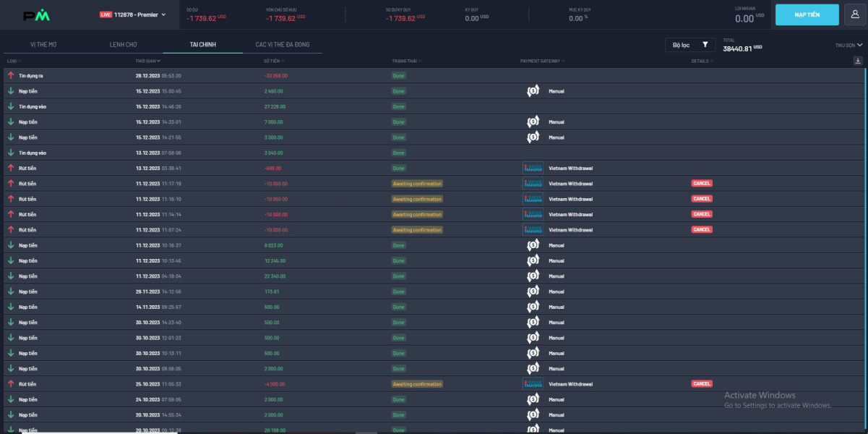Click the Số dư -1 739.62 USD balance
This screenshot has height=434, width=868.
(x=206, y=18)
